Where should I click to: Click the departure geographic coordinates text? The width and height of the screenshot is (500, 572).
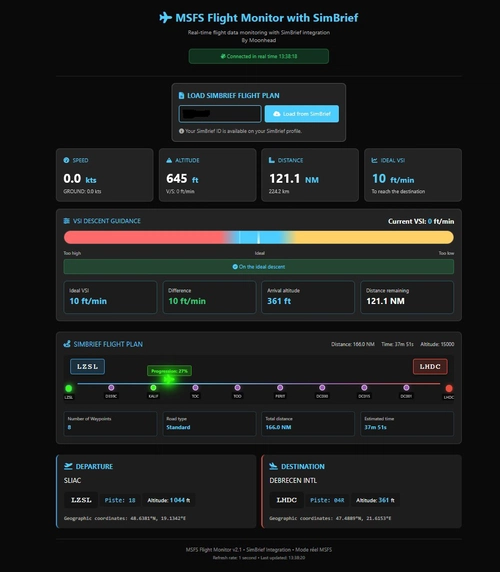tap(125, 518)
